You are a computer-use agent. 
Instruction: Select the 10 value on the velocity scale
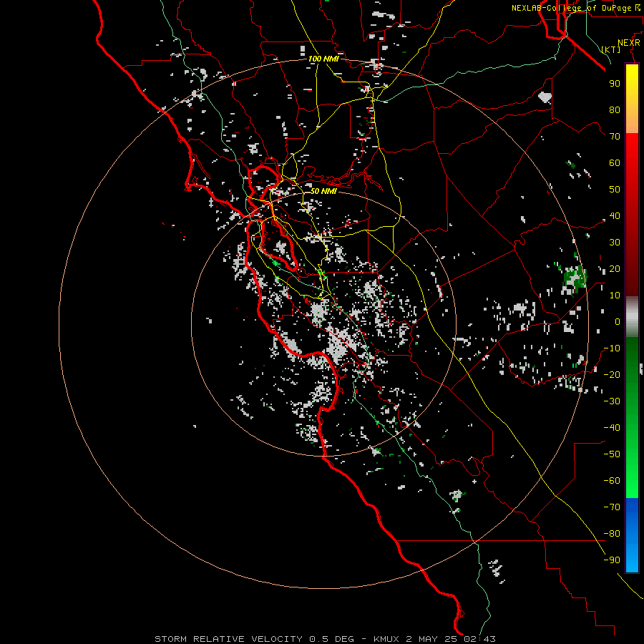615,296
